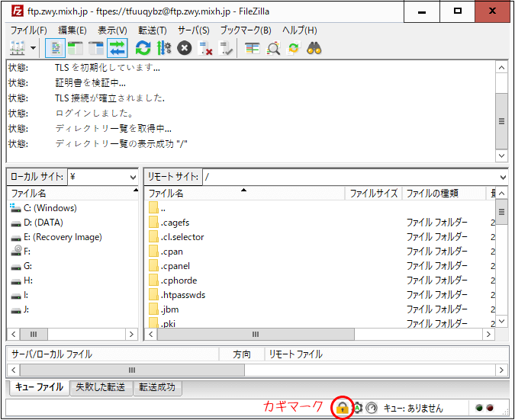Image resolution: width=515 pixels, height=420 pixels.
Task: Click remote list vertical scroll down arrow
Action: click(501, 321)
